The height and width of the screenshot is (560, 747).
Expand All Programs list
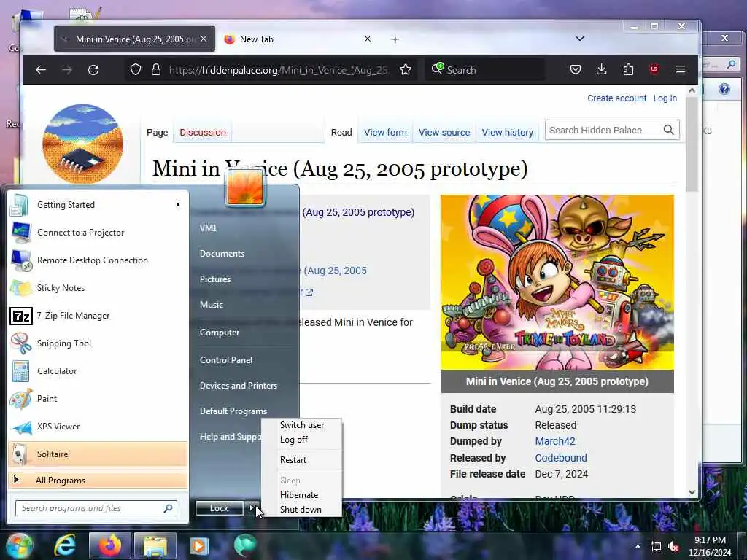pyautogui.click(x=98, y=480)
